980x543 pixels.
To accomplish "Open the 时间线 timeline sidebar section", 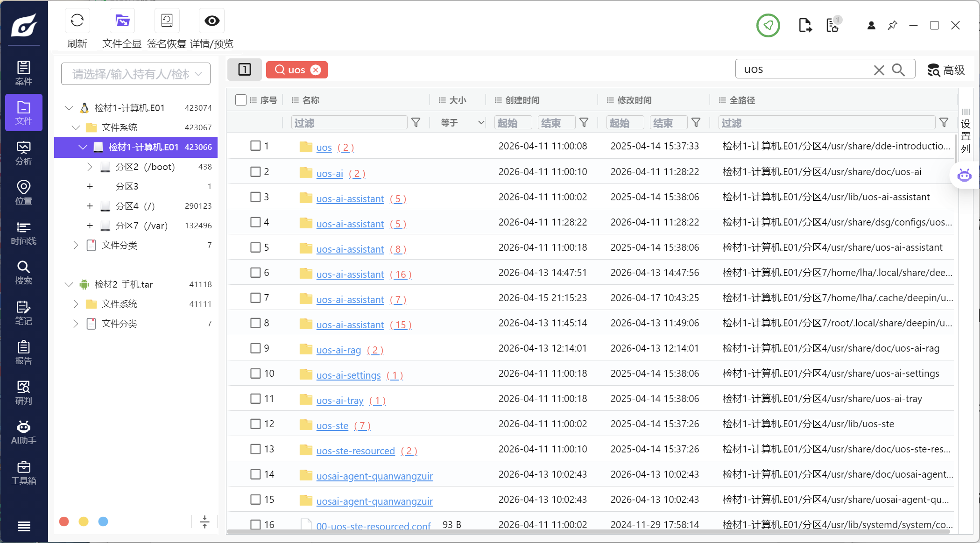I will pos(24,233).
